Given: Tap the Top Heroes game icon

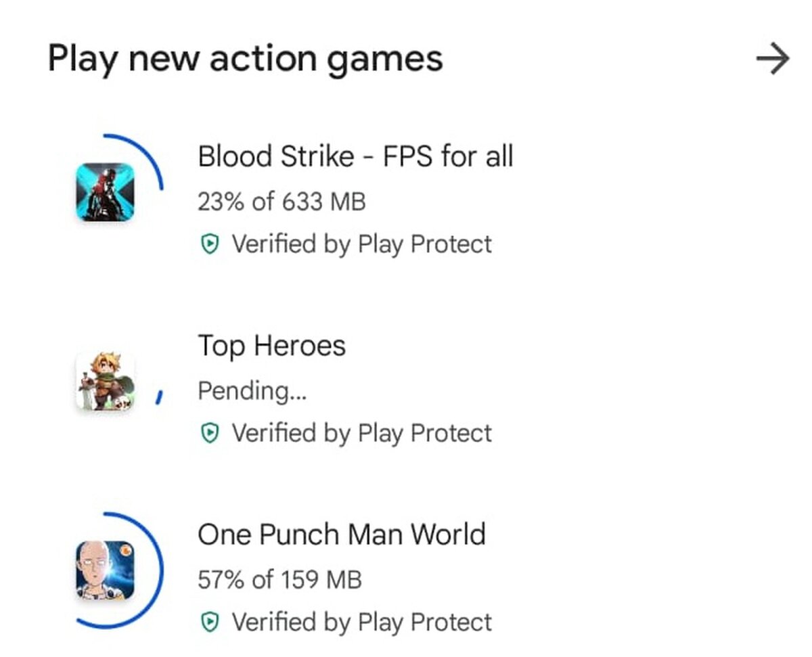Looking at the screenshot, I should click(x=105, y=382).
